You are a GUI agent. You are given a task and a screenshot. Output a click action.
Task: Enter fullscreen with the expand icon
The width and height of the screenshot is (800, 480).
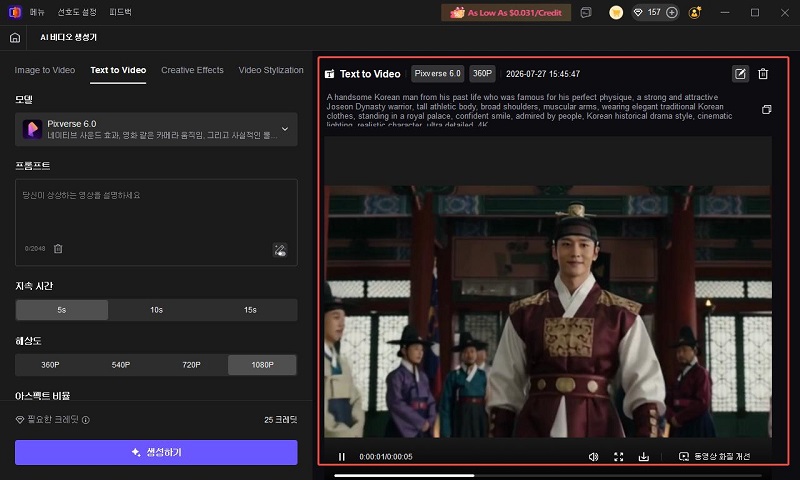pos(619,457)
